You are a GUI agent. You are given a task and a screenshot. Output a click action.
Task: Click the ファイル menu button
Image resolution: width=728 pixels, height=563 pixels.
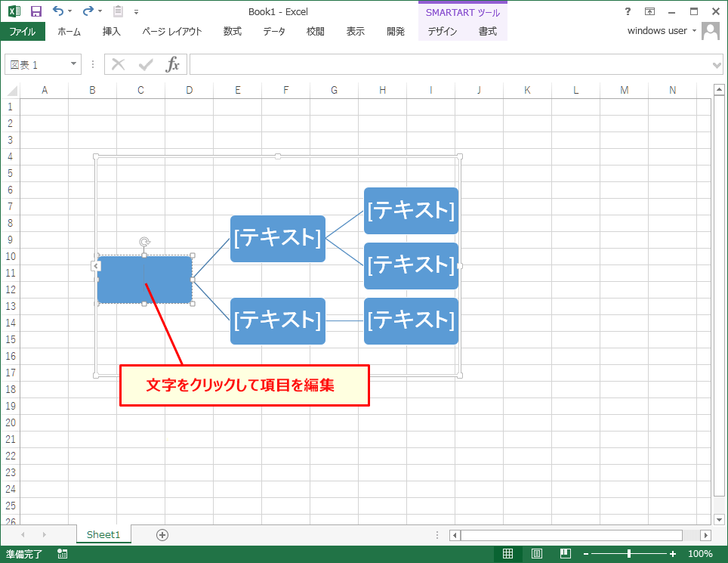(23, 32)
